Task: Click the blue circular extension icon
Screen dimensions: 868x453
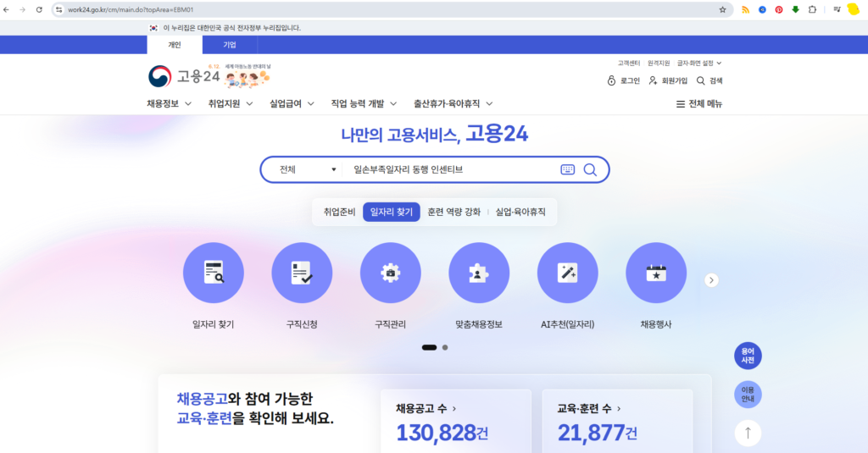Action: click(x=762, y=9)
